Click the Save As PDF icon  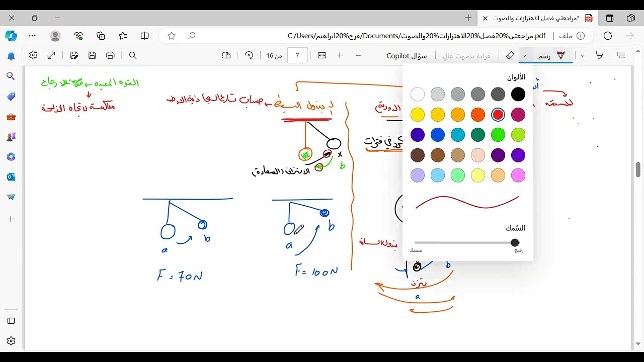coord(74,55)
